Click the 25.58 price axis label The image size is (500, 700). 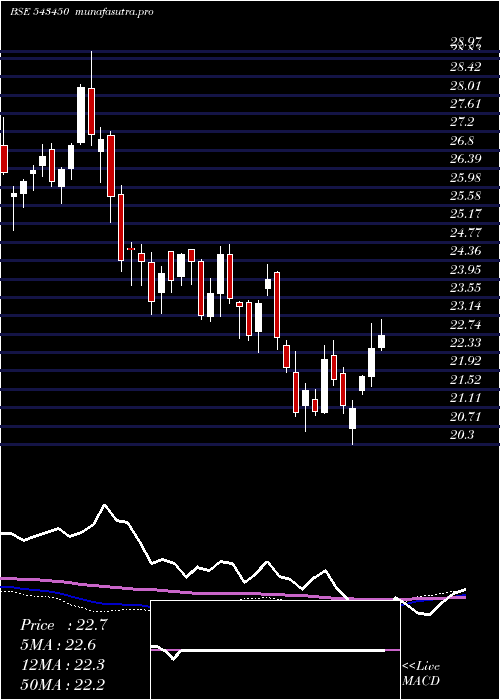tap(466, 196)
